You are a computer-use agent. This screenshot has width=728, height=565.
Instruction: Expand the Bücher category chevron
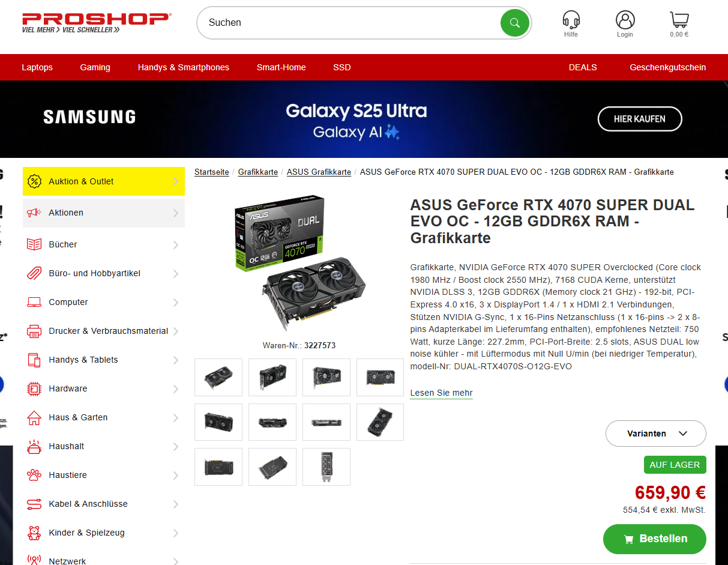pyautogui.click(x=176, y=244)
